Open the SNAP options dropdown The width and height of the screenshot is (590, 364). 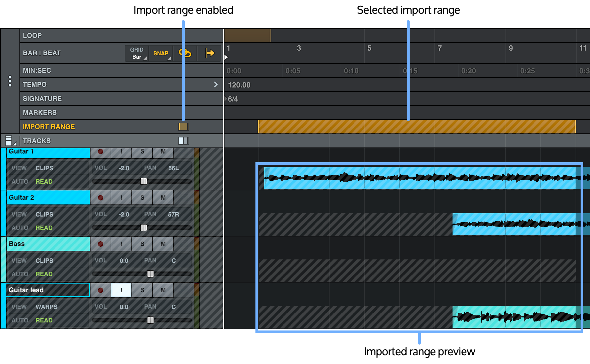pos(161,53)
